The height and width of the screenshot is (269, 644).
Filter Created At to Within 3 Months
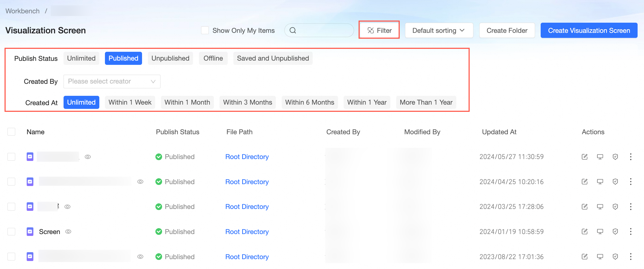click(x=248, y=102)
